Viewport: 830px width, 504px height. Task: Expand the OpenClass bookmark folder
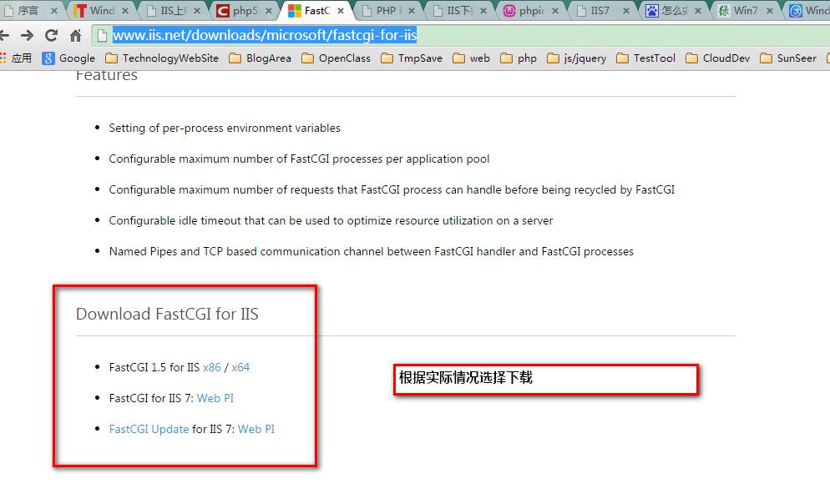(336, 58)
